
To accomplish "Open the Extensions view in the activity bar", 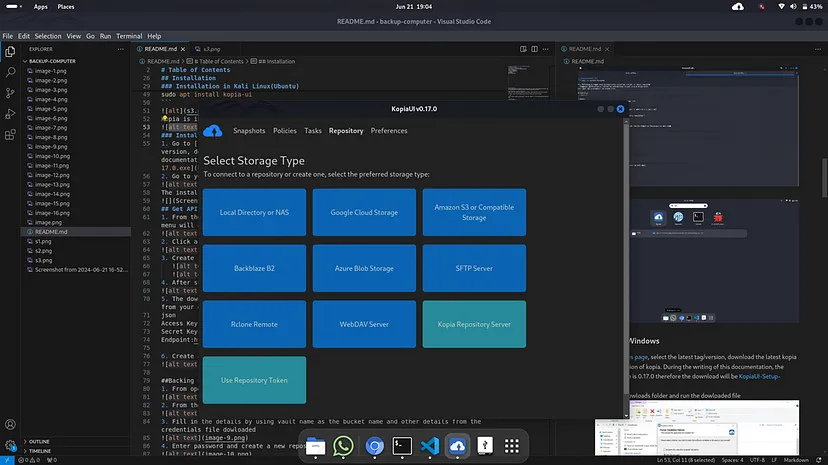I will tap(10, 134).
